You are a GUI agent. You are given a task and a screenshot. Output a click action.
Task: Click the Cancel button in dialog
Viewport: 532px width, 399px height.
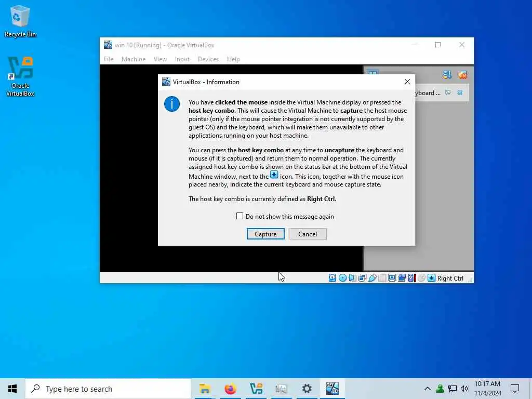point(308,234)
